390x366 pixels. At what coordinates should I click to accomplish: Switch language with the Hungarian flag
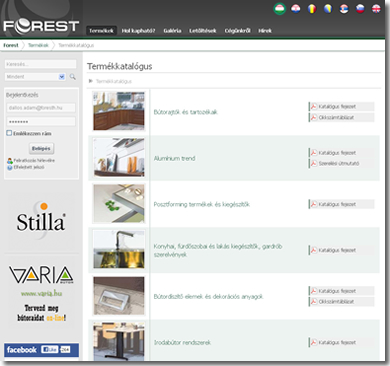coord(279,9)
